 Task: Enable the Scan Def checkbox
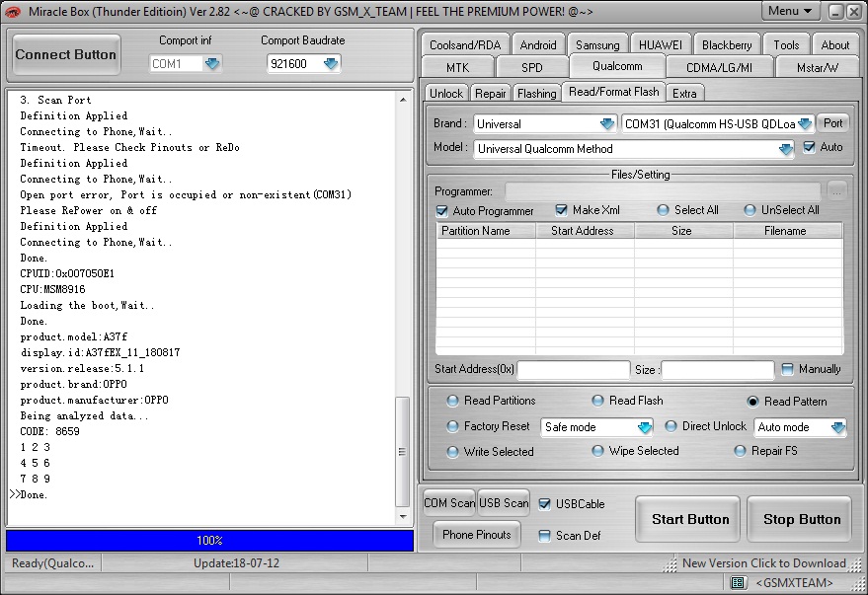point(545,535)
